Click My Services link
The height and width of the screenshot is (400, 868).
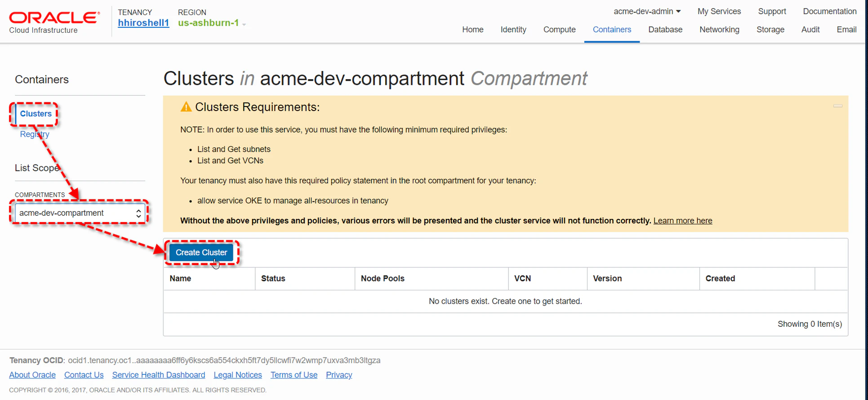coord(719,11)
